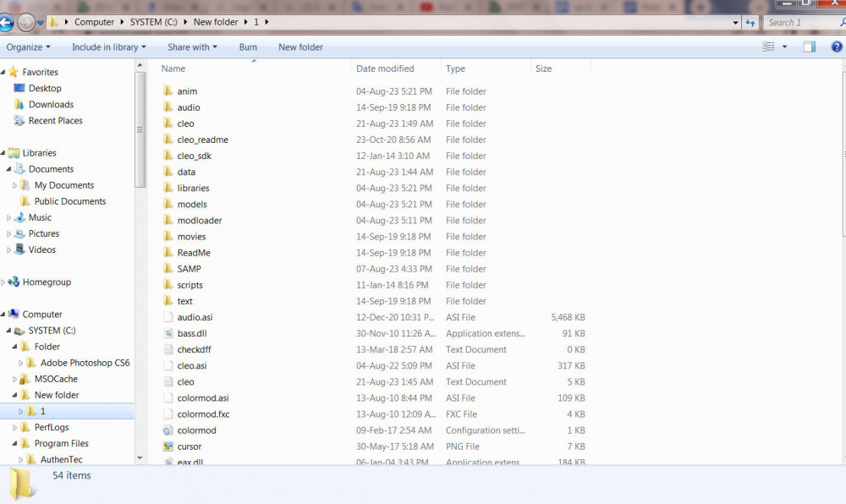Select the colormod configuration settings file icon
The image size is (846, 504).
tap(168, 430)
